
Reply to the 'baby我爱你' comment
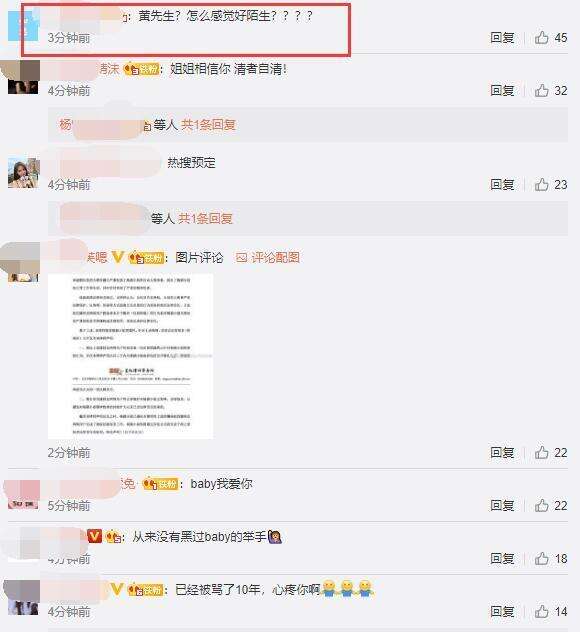pyautogui.click(x=502, y=505)
